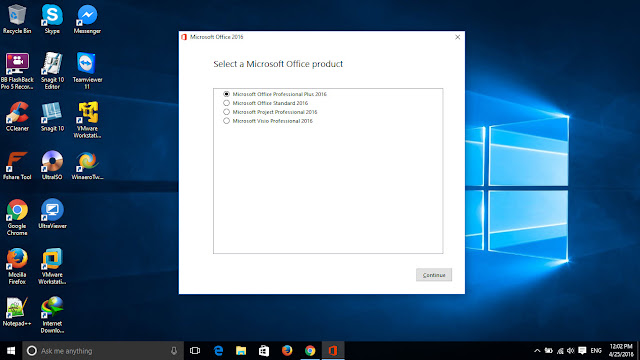Open the Recycle Bin desktop icon

pos(17,19)
